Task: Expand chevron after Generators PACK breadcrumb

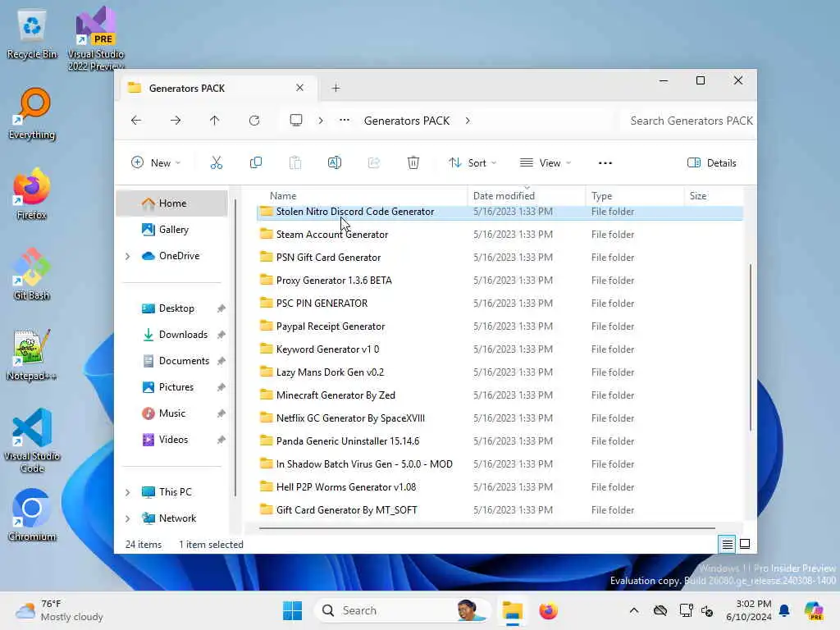Action: point(468,121)
